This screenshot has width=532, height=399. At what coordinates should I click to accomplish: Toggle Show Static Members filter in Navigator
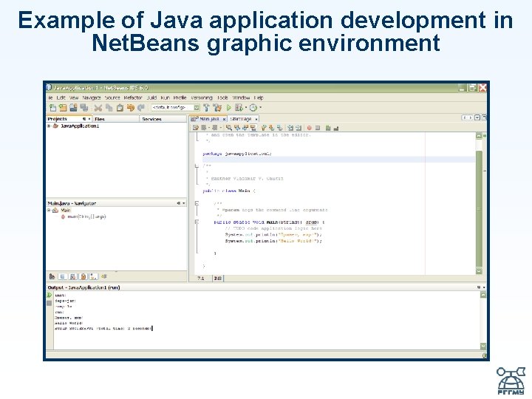73,276
